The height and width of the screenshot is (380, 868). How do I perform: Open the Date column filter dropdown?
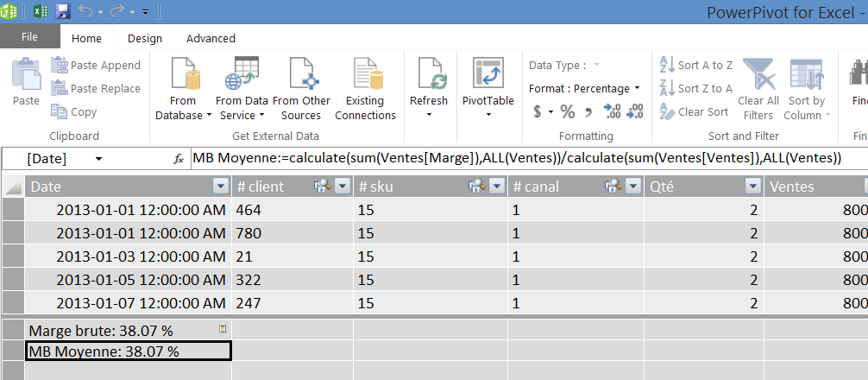click(x=220, y=187)
